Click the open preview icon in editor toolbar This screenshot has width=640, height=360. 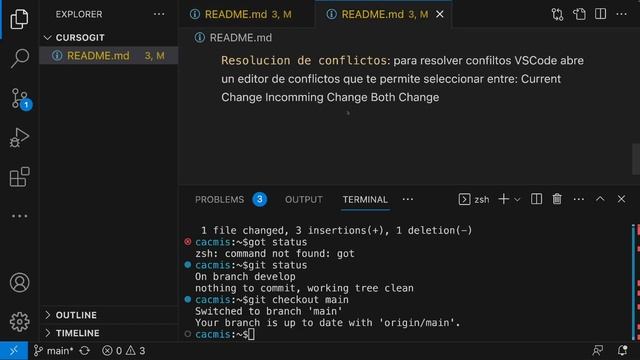tap(579, 14)
